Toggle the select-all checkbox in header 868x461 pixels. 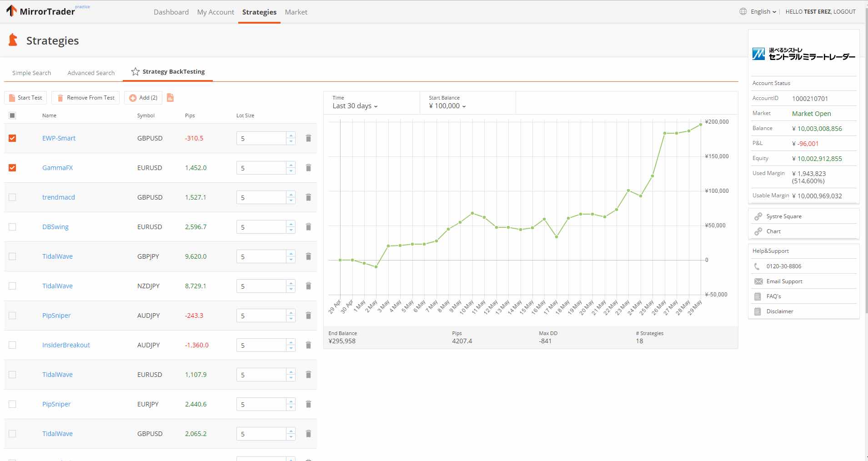[x=12, y=115]
